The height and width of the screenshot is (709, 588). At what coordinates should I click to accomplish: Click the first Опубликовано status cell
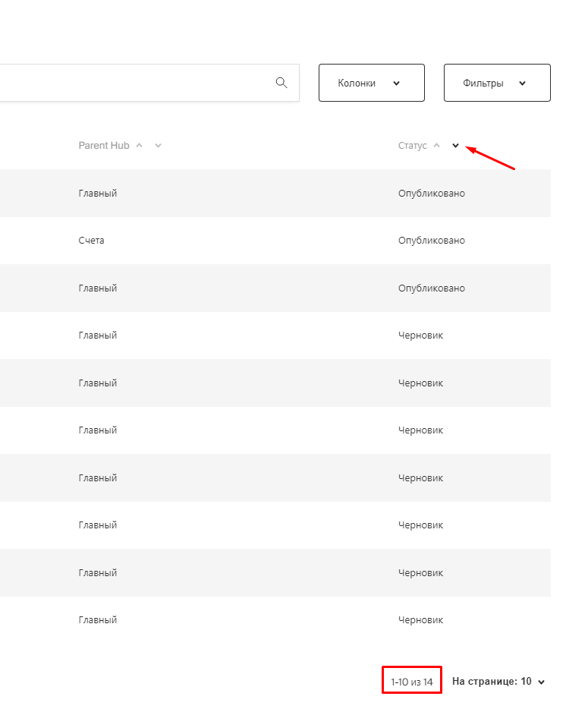click(x=431, y=193)
